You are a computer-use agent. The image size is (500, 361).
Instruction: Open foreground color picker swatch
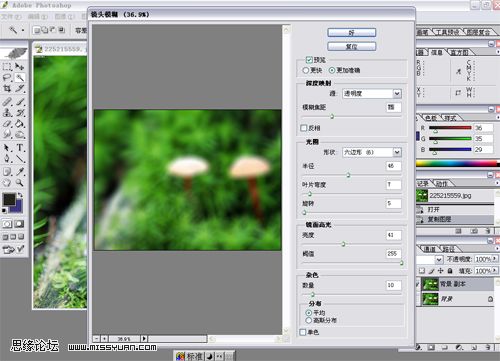(x=9, y=199)
